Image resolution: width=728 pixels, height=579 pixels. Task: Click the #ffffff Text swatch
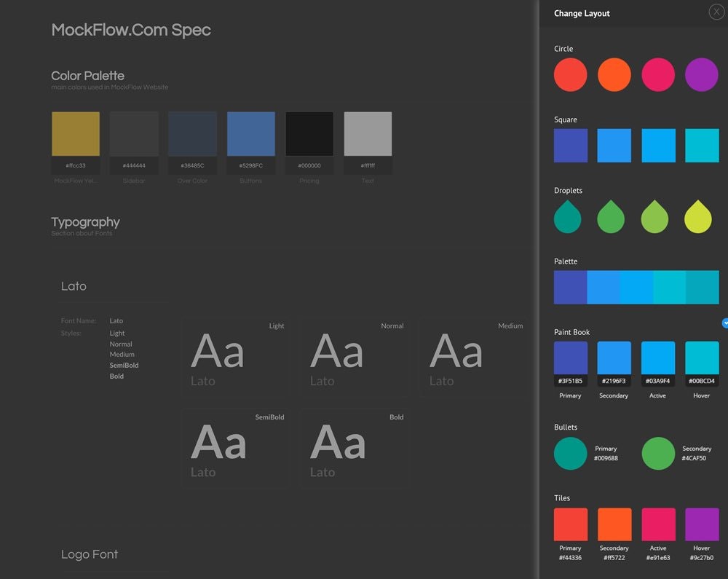tap(368, 134)
